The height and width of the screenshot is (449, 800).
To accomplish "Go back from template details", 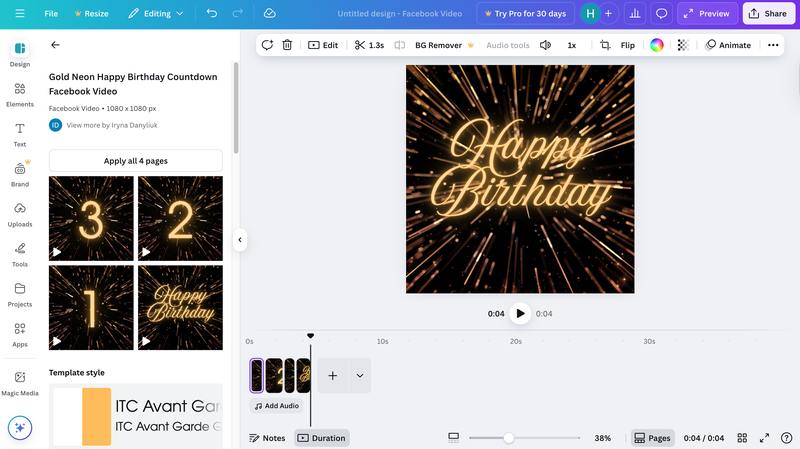I will click(x=55, y=45).
